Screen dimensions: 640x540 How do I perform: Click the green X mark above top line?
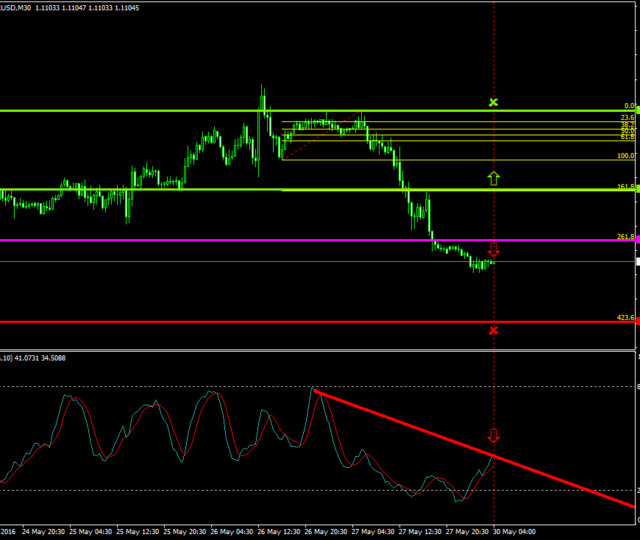492,102
